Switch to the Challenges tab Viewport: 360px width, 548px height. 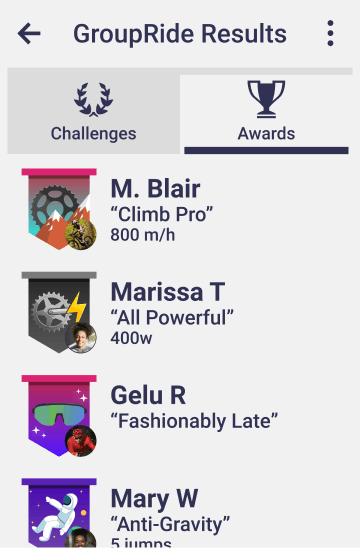pos(93,111)
